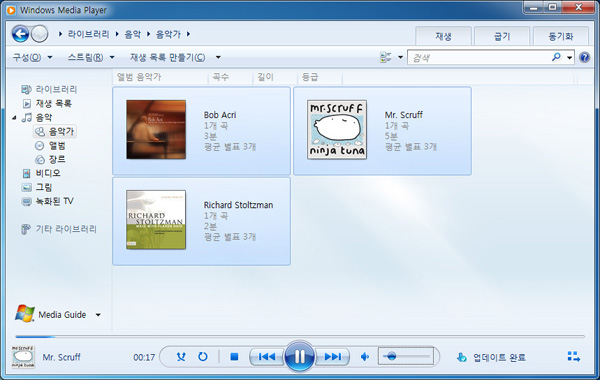600x380 pixels.
Task: Click Mr. Scruff name in artist tile
Action: click(404, 115)
